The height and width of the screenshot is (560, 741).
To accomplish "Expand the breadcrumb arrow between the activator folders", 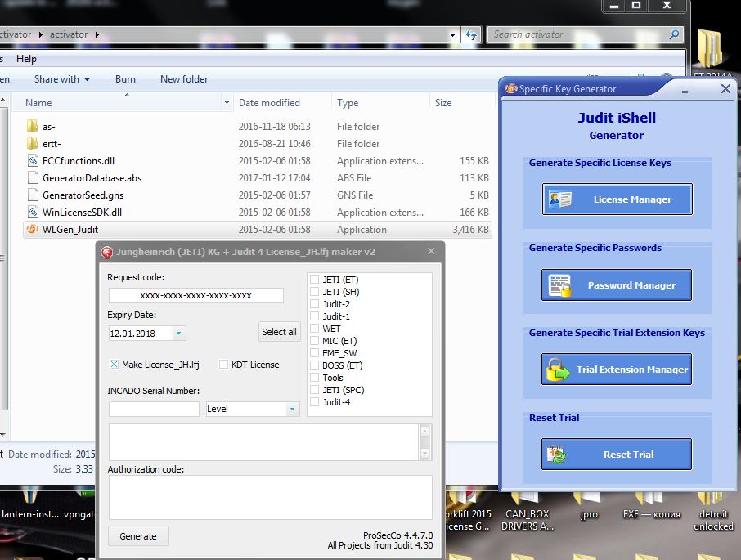I will tap(41, 34).
